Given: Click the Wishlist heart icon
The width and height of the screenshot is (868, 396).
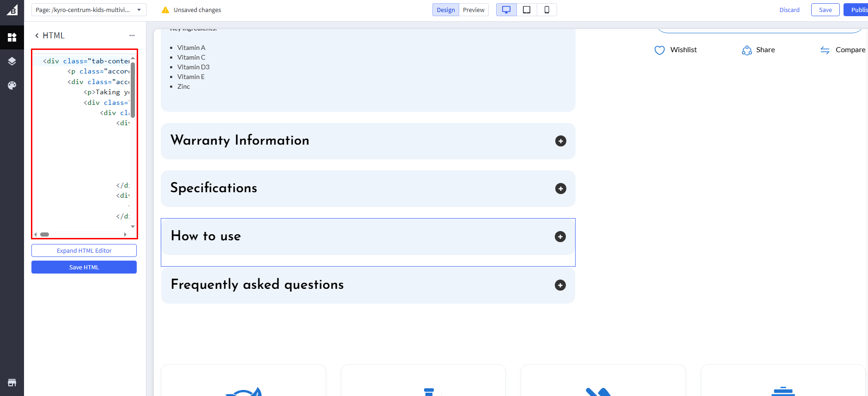Looking at the screenshot, I should (660, 50).
